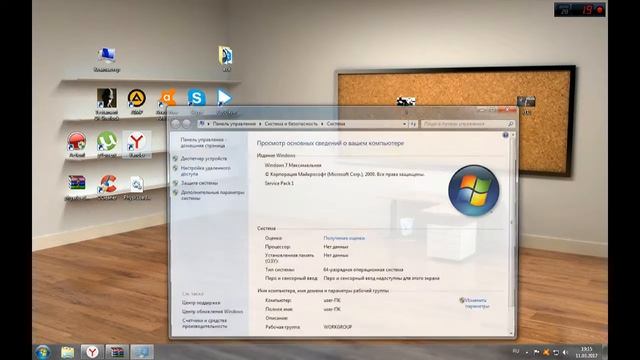Launch the Yandex browser desktop shortcut
The width and height of the screenshot is (640, 360).
tap(137, 144)
